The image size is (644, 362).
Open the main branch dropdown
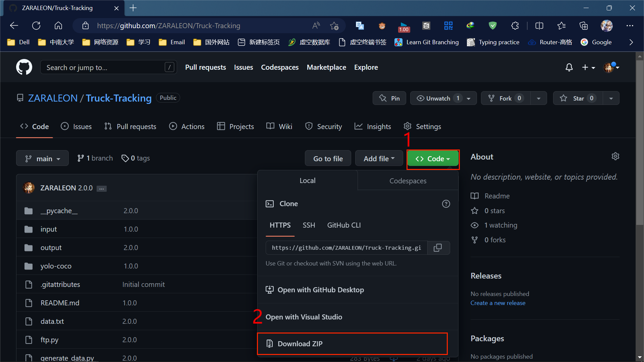[x=42, y=159]
